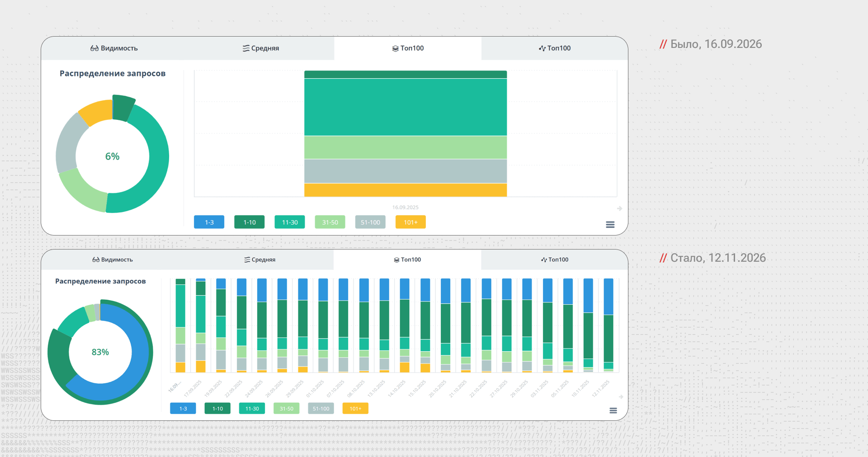Toggle the 1-10 legend series in Было chart
Screen dimensions: 868x457
point(250,222)
